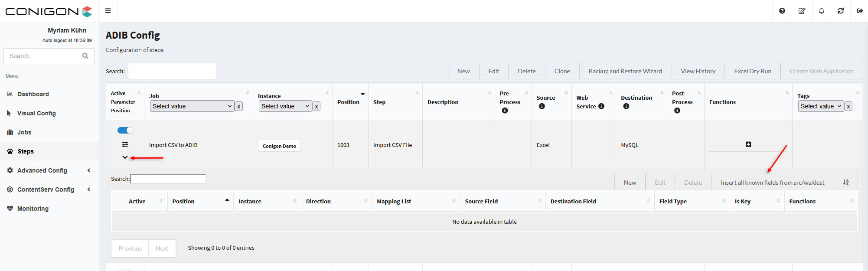
Task: Open the help question mark icon
Action: (x=782, y=11)
